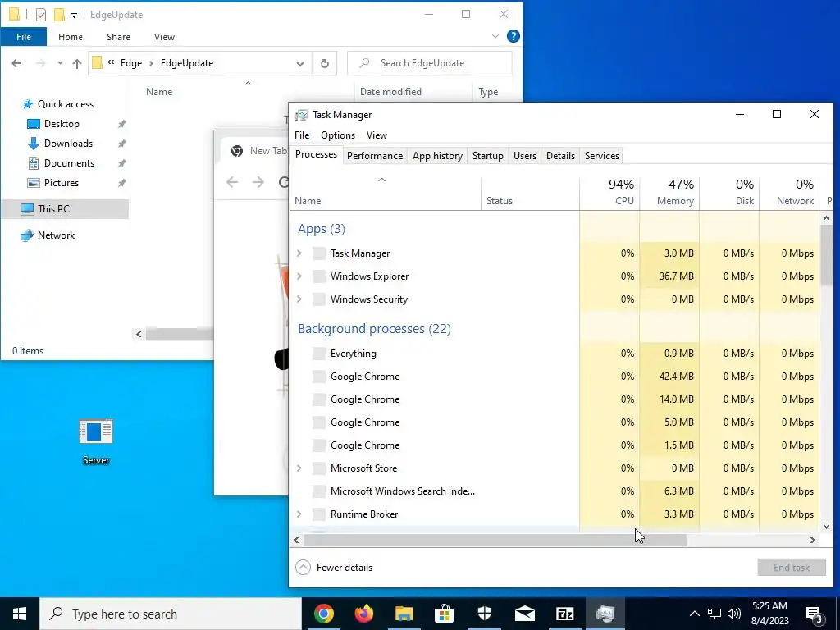Open the blue File tab in Explorer
Image resolution: width=840 pixels, height=630 pixels.
click(24, 37)
